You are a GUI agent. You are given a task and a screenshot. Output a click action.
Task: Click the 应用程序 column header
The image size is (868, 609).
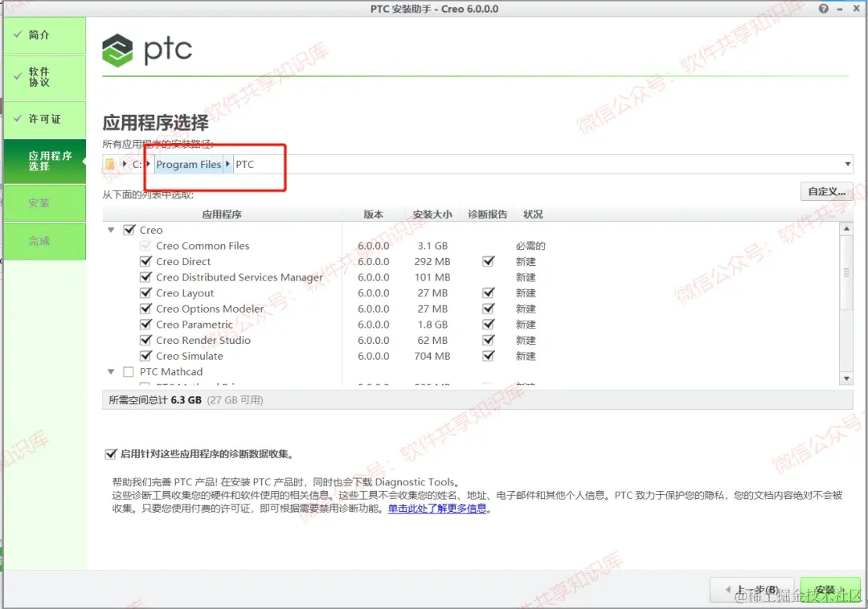tap(222, 214)
